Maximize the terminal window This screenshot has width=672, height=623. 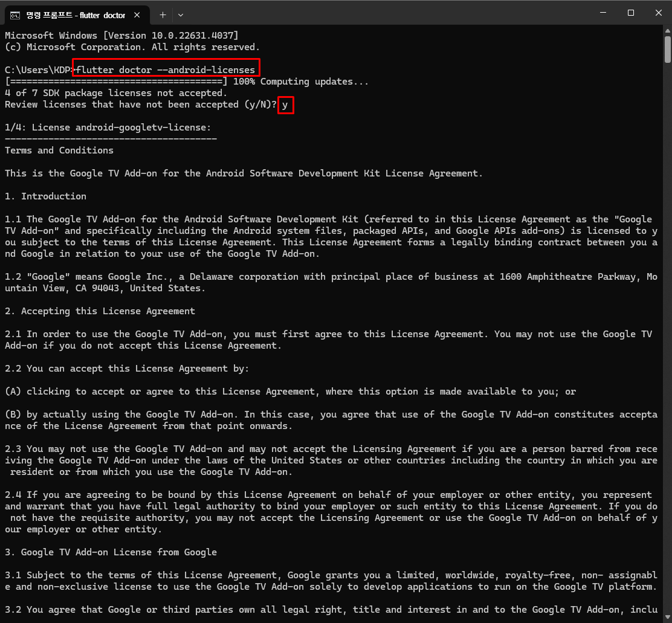[x=631, y=13]
